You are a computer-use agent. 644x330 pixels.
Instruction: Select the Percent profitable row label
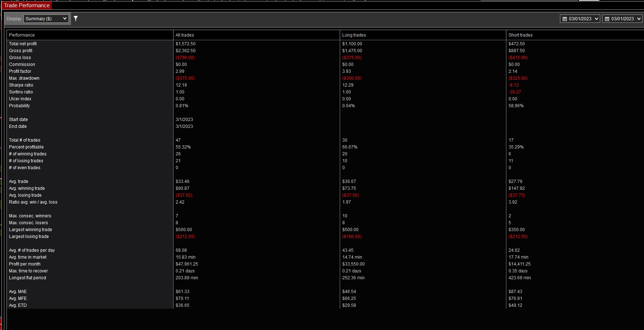coord(26,147)
